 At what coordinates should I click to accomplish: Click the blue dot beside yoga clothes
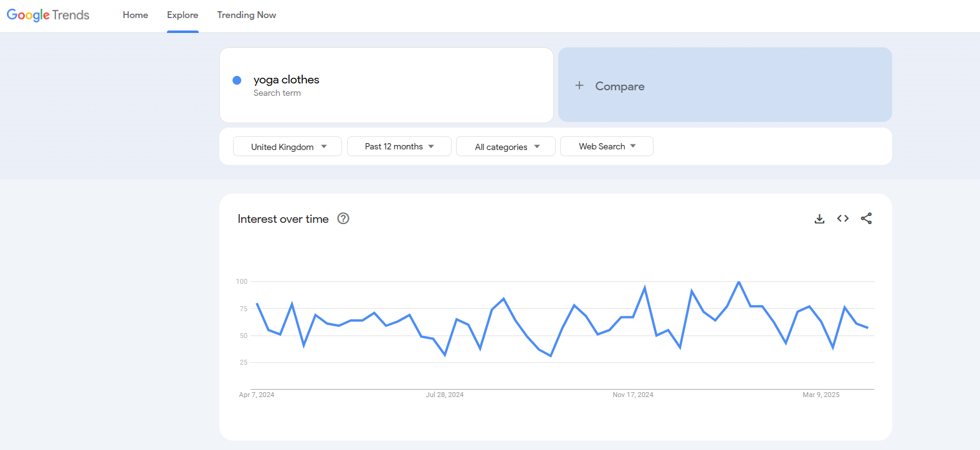tap(237, 80)
